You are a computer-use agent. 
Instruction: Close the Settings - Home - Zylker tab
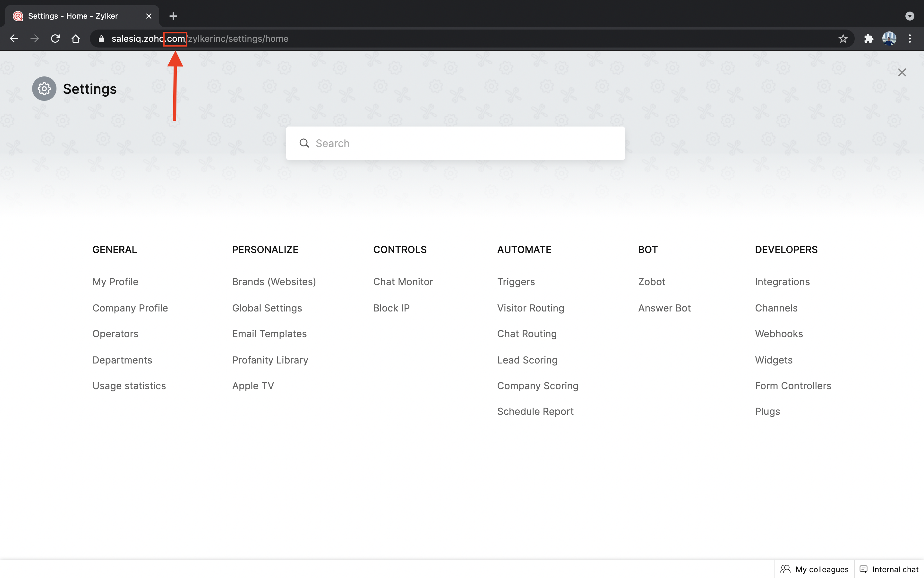149,16
